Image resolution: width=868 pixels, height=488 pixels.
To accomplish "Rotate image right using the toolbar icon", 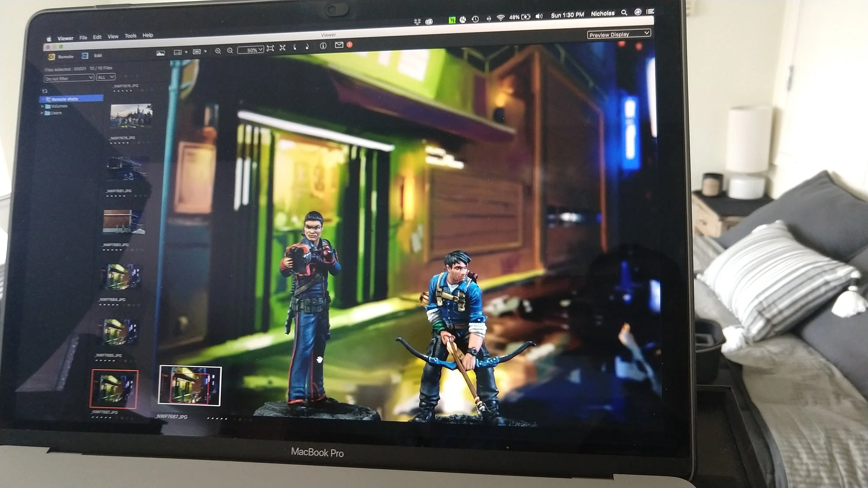I will click(x=307, y=47).
